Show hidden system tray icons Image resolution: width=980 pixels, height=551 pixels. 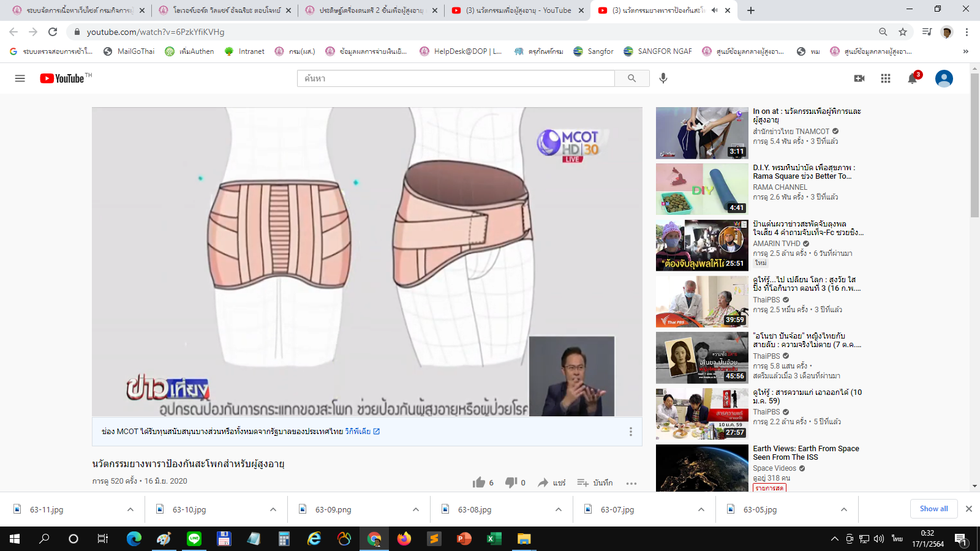point(834,539)
